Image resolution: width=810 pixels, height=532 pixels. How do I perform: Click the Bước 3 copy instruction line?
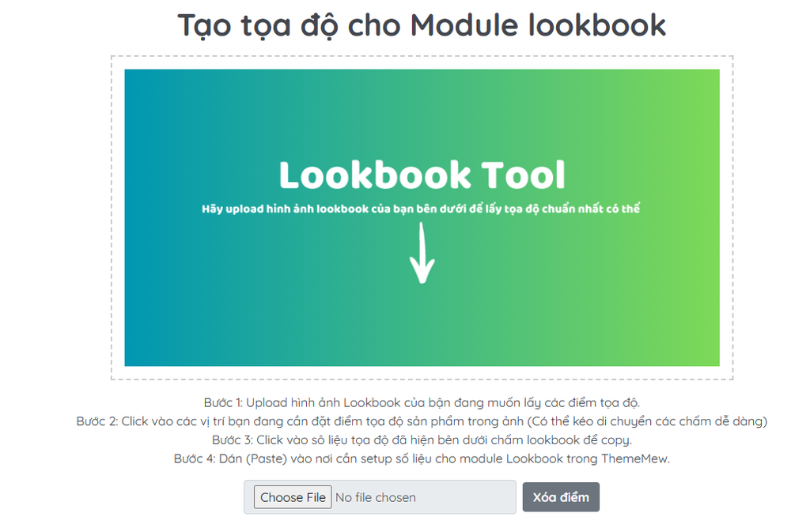(422, 440)
